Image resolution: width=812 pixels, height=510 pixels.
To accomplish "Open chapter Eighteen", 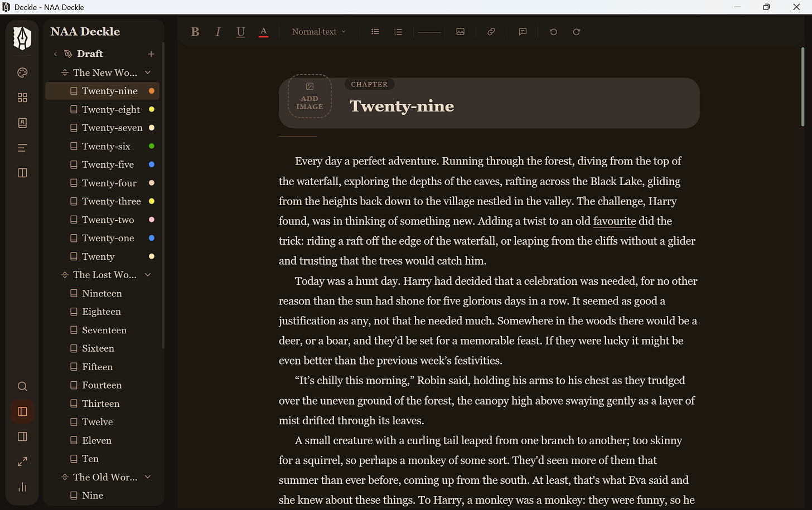I will tap(103, 312).
